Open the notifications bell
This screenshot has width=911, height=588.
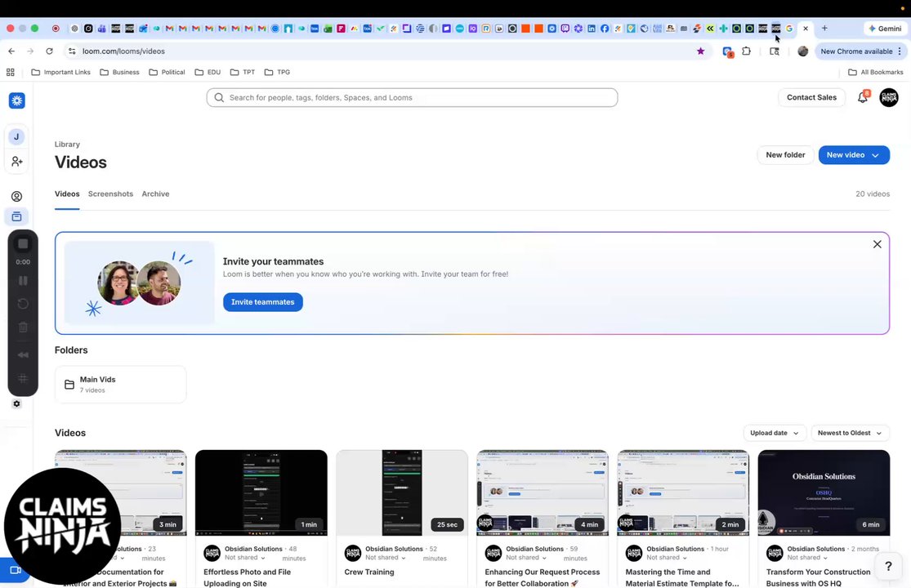point(863,97)
